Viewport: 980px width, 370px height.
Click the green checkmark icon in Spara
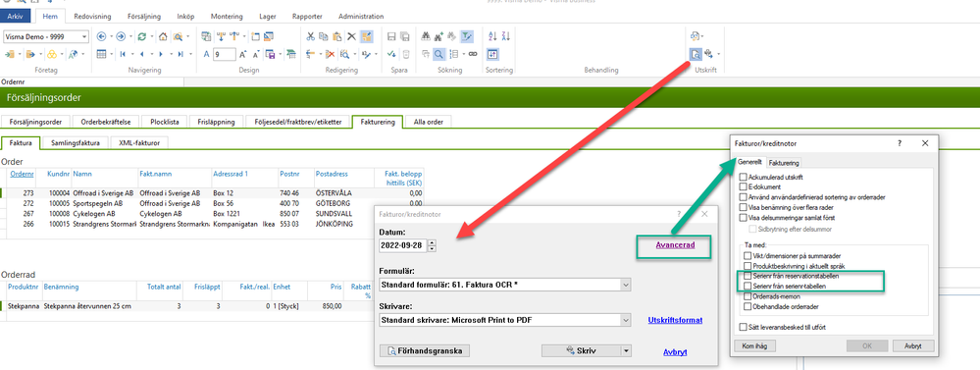[x=391, y=54]
